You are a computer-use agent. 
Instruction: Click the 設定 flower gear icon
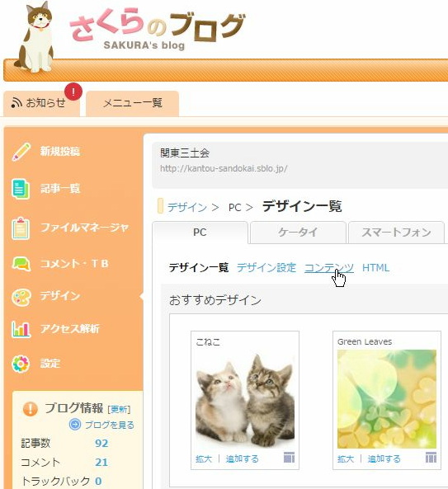[x=21, y=364]
